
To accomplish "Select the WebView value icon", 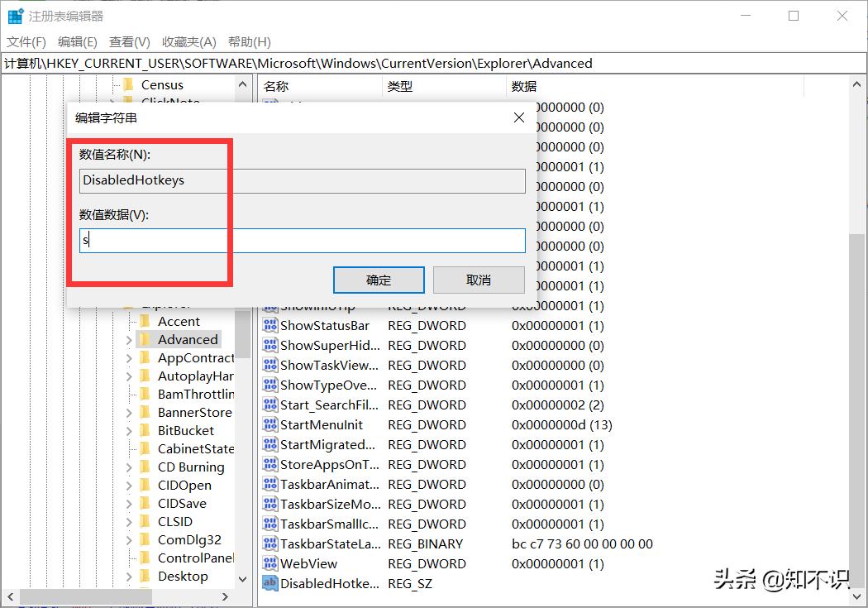I will pos(270,563).
